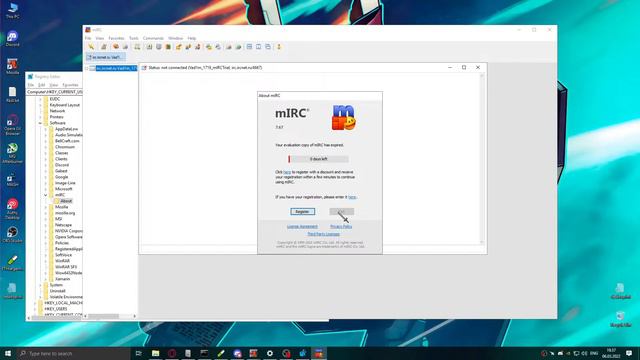Click the '0 days left' progress bar
This screenshot has height=360, width=640.
point(318,159)
